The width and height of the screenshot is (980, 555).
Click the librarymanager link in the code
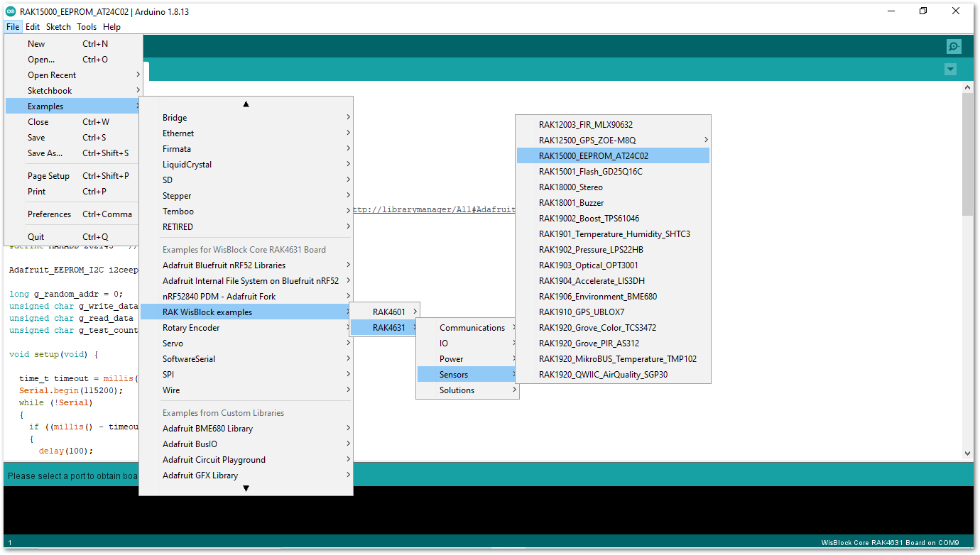pos(434,210)
